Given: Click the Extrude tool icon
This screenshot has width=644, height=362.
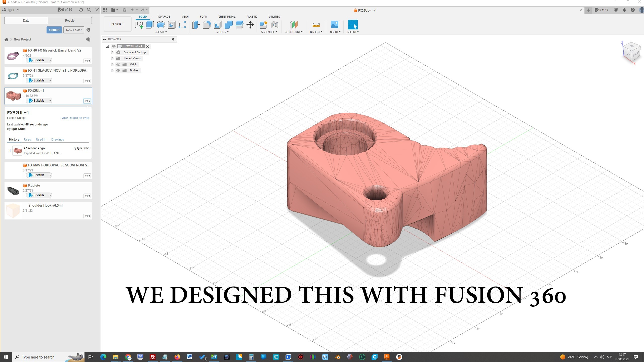Looking at the screenshot, I should click(x=150, y=25).
